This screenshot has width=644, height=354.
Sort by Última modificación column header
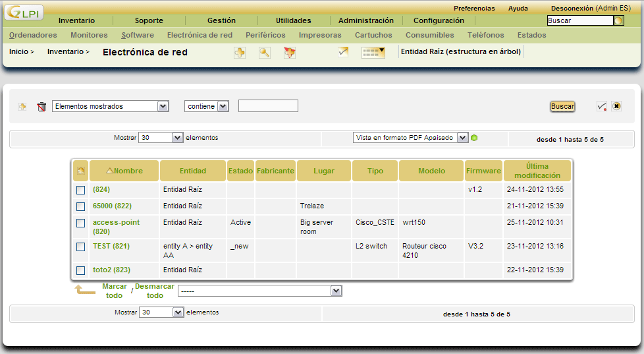(x=537, y=171)
